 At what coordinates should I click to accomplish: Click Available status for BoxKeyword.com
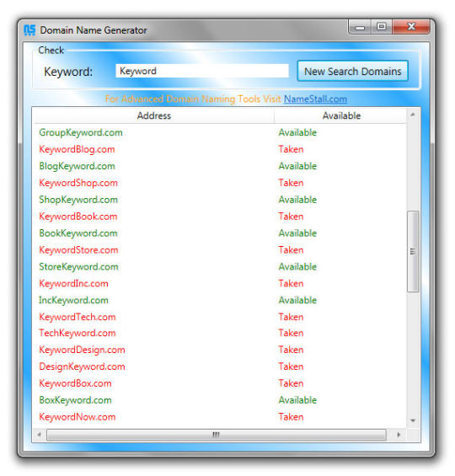(297, 400)
